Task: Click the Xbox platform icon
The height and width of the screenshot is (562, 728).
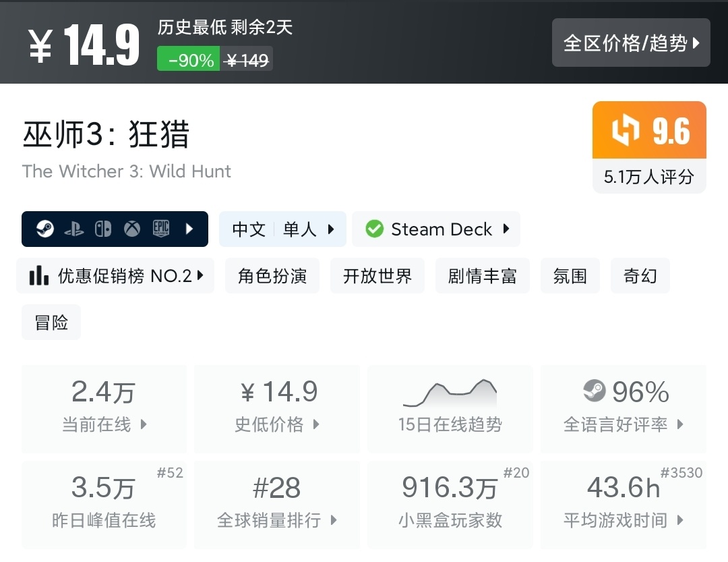Action: point(132,229)
